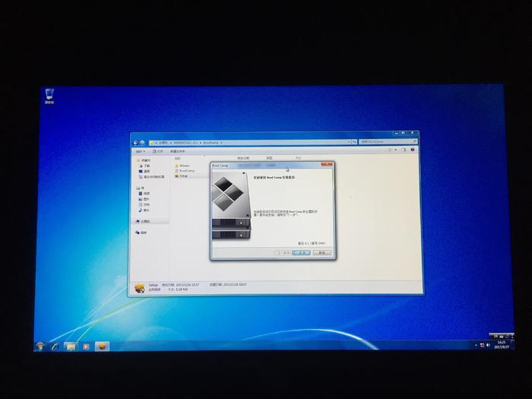The image size is (532, 399).
Task: Open the Organize dropdown in Explorer toolbar
Action: tap(140, 151)
